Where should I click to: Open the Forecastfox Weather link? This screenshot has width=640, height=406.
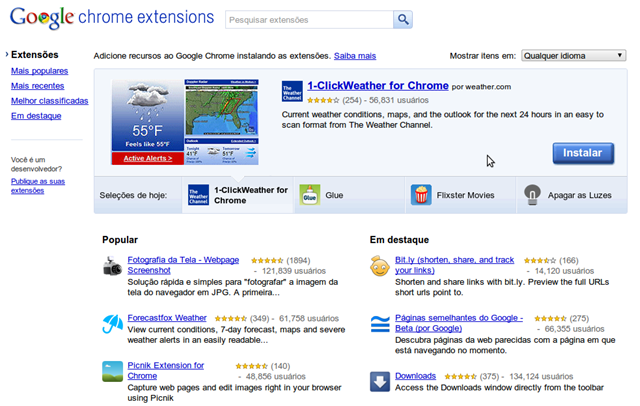pos(167,318)
